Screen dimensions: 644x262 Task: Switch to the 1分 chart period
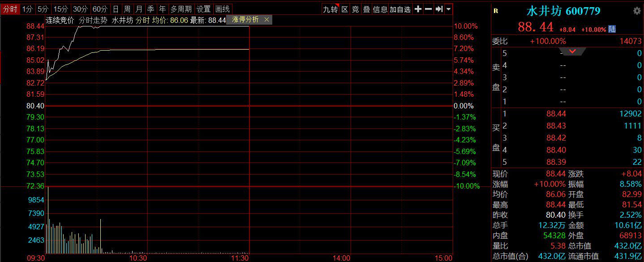click(27, 9)
